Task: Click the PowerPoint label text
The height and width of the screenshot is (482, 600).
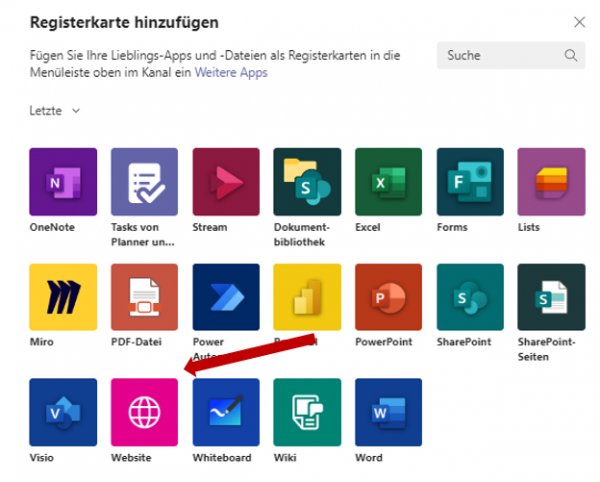Action: [384, 342]
